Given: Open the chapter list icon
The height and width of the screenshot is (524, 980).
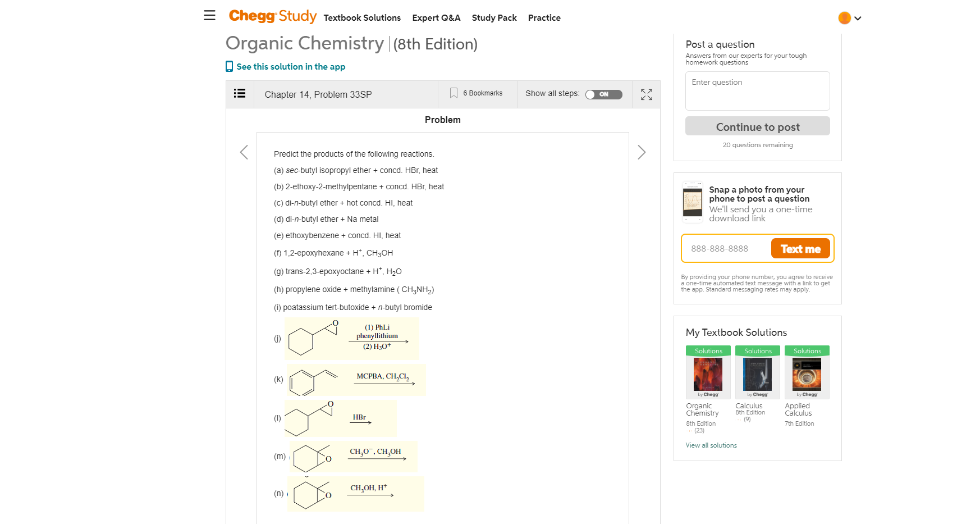Looking at the screenshot, I should pos(240,94).
